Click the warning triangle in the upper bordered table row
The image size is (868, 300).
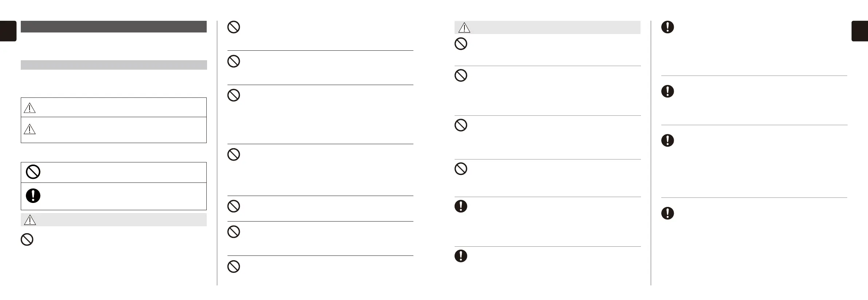[30, 107]
